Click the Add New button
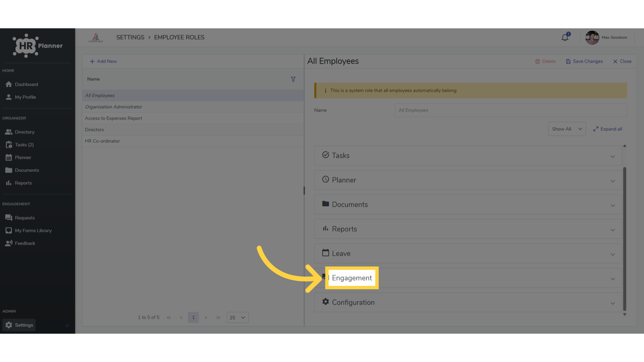 pyautogui.click(x=103, y=61)
